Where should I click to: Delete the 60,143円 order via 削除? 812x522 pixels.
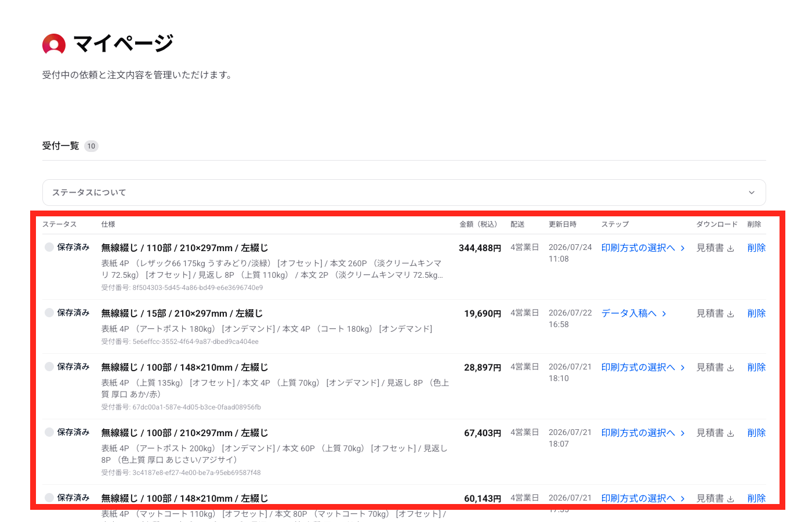coord(757,498)
